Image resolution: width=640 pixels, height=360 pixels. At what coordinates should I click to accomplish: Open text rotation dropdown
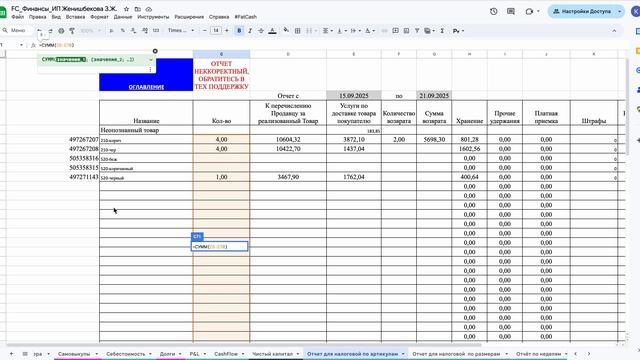[x=369, y=31]
